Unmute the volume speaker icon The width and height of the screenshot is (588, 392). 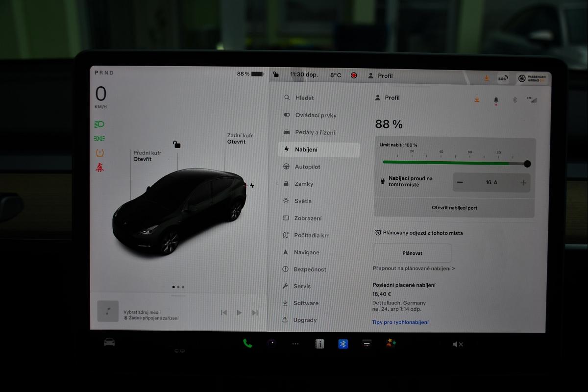click(457, 344)
